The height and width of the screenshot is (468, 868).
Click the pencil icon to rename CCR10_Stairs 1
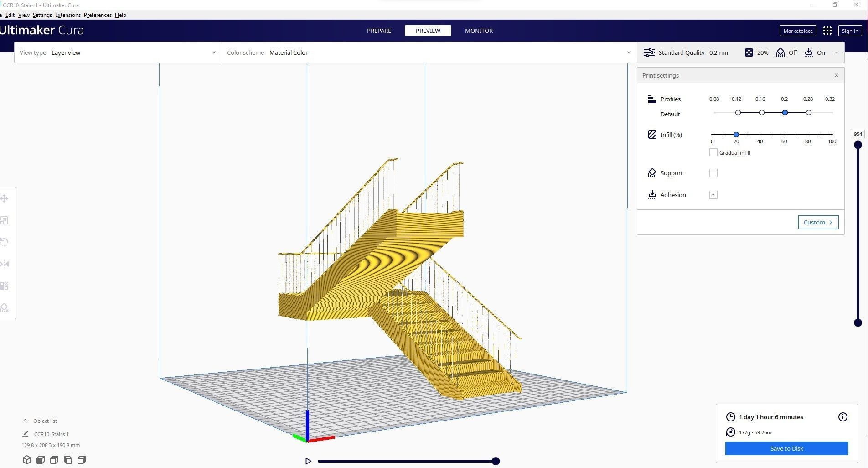coord(26,434)
